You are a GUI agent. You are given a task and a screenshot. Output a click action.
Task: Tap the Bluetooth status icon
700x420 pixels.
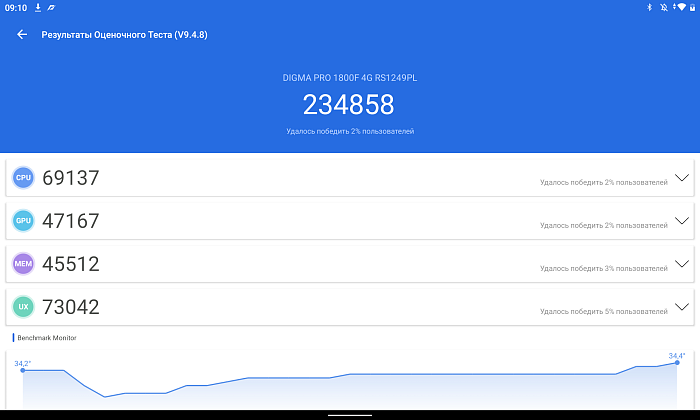(x=650, y=7)
